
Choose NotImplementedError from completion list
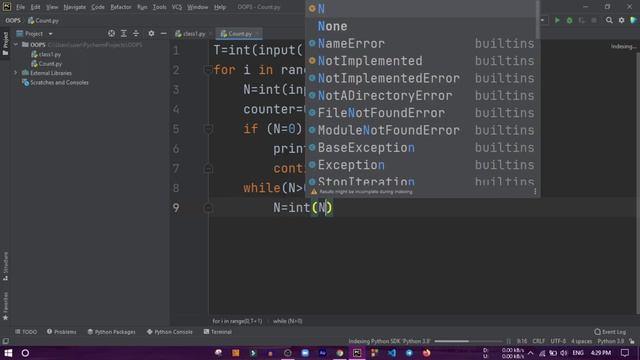point(422,78)
